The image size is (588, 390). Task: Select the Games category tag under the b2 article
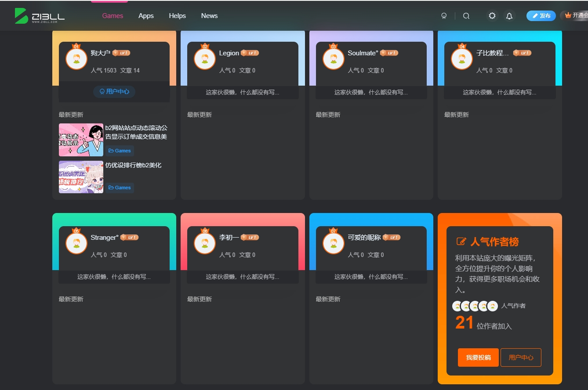120,151
